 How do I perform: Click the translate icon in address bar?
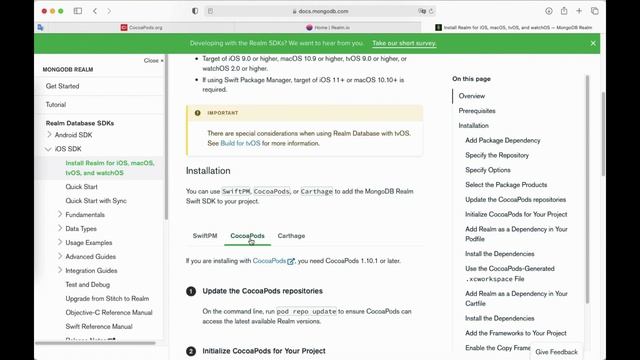pos(422,11)
